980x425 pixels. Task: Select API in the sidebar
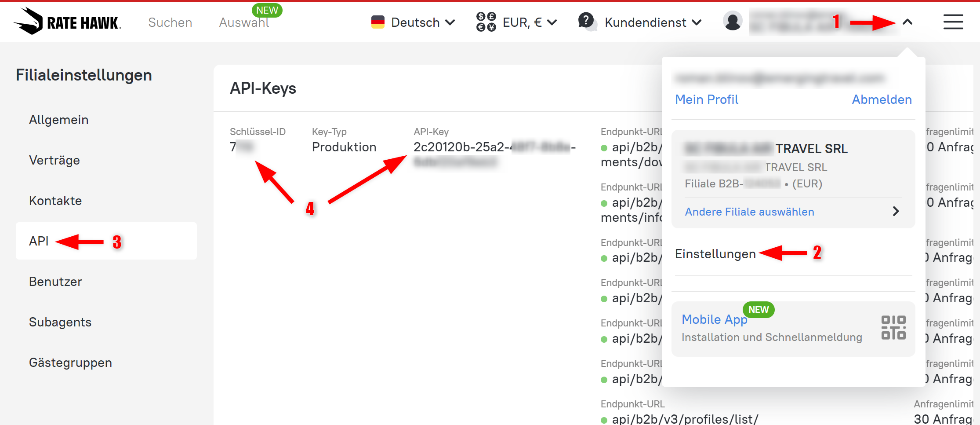point(39,241)
